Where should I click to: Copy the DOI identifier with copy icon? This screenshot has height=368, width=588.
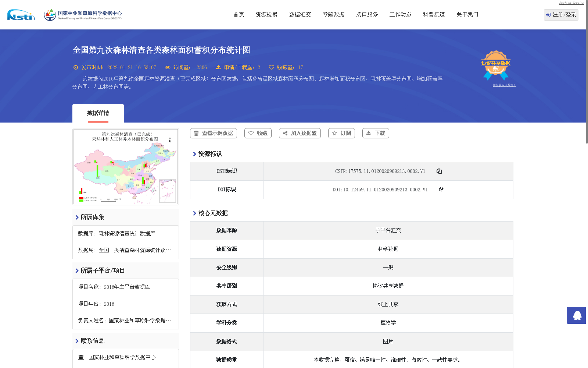tap(442, 190)
